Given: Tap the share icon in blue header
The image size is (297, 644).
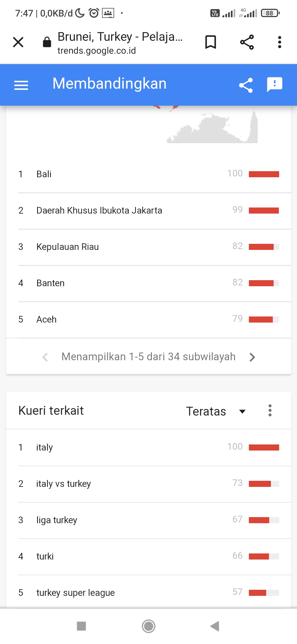Looking at the screenshot, I should (246, 85).
